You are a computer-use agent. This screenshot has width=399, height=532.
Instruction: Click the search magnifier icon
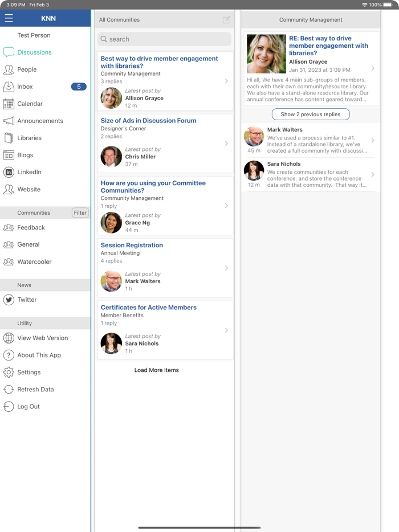point(104,39)
